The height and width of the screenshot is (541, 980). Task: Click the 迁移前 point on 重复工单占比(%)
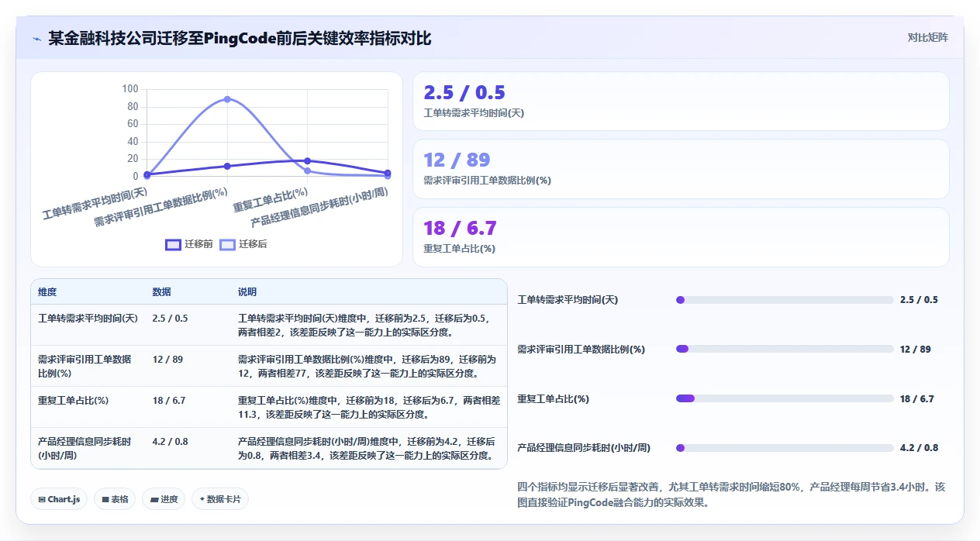(308, 160)
